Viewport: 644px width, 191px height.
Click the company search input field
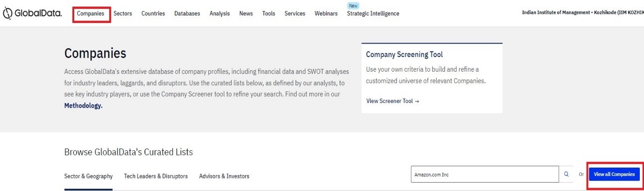(484, 175)
